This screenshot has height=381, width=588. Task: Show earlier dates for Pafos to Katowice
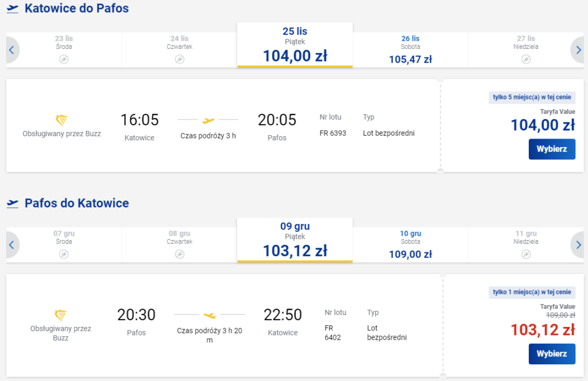[x=11, y=245]
